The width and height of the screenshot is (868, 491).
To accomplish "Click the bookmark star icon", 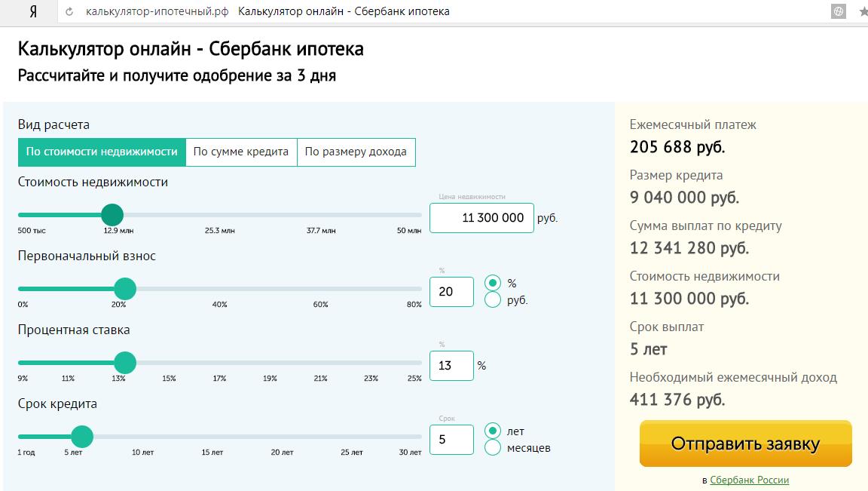I will coord(863,11).
